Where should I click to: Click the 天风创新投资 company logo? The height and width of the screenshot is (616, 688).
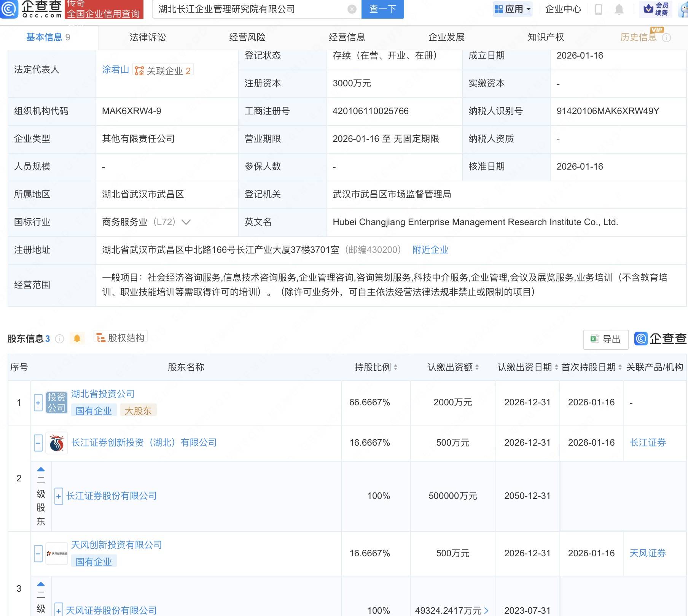(x=56, y=552)
